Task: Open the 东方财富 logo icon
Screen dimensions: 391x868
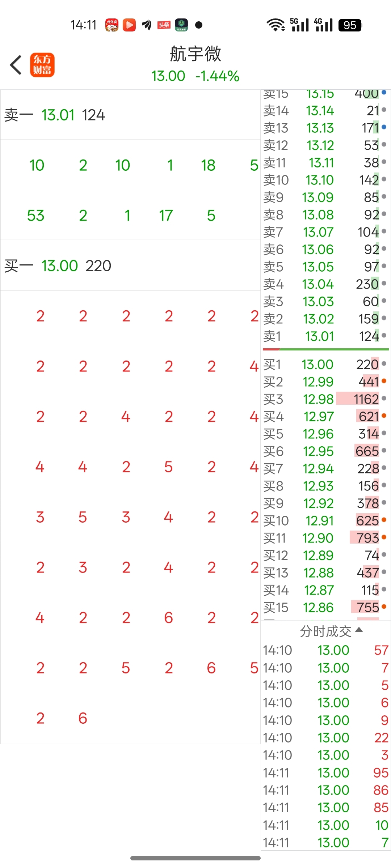Action: [x=42, y=65]
